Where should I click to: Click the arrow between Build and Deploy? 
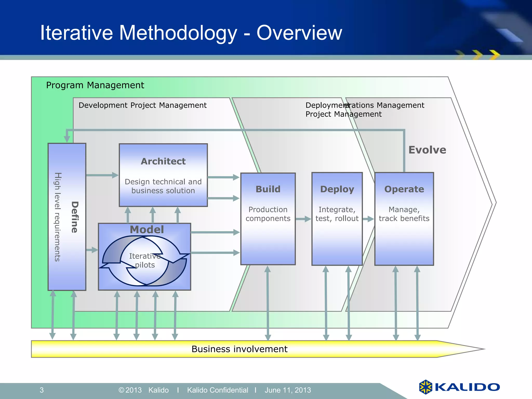[303, 219]
